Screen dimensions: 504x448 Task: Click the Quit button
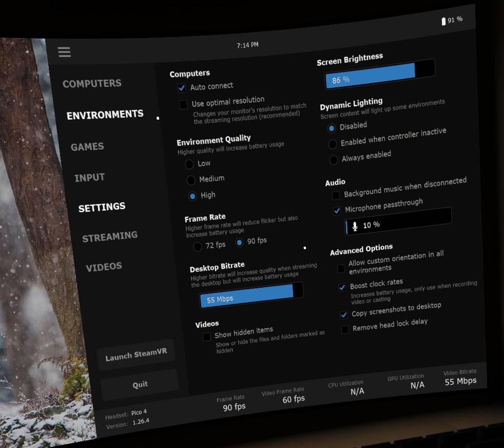[x=140, y=384]
